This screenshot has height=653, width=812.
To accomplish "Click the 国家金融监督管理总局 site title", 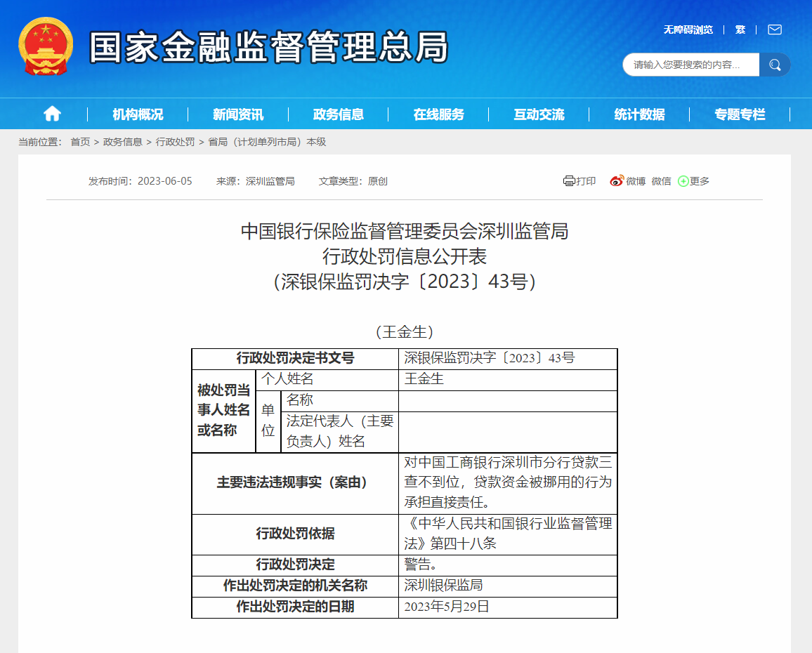I will point(268,47).
